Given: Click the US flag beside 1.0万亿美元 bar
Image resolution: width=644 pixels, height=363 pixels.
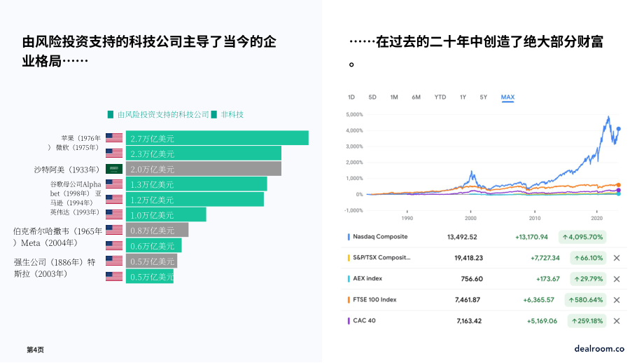Looking at the screenshot, I should 114,214.
